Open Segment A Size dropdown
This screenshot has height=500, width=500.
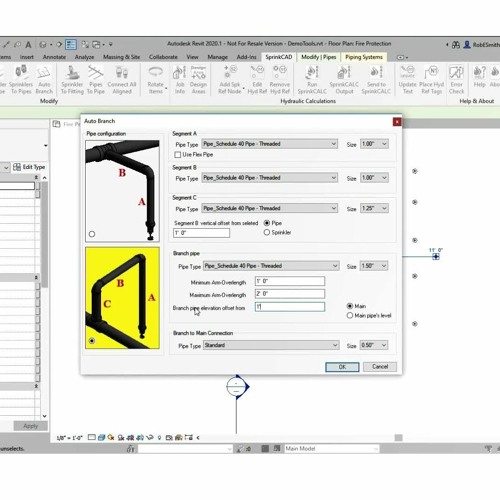(x=374, y=144)
